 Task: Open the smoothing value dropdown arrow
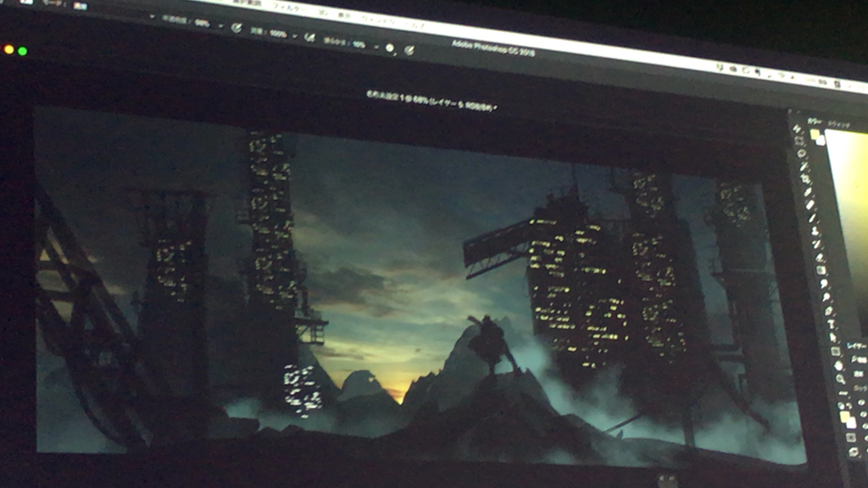click(x=376, y=47)
